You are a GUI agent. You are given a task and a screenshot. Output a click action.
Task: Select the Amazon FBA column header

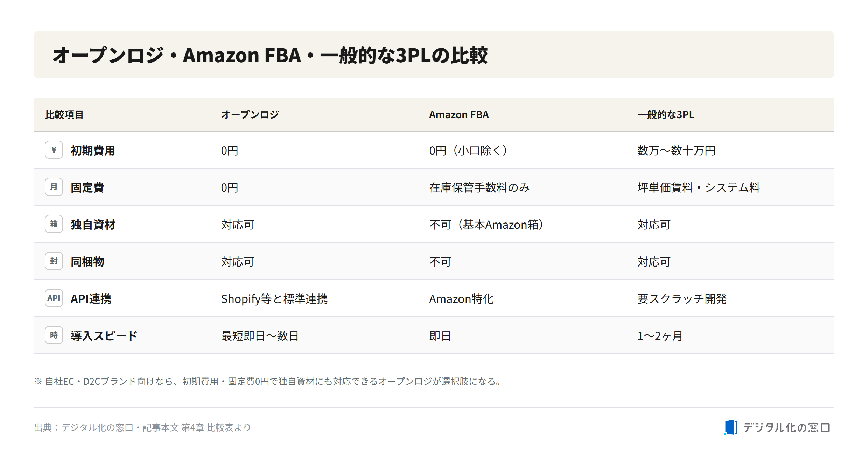(459, 115)
